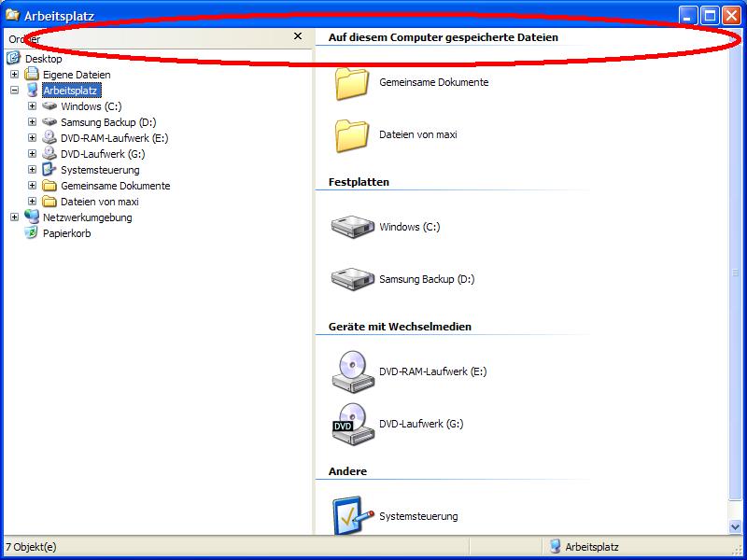
Task: Expand Samsung Backup (D:) tree node
Action: [32, 122]
